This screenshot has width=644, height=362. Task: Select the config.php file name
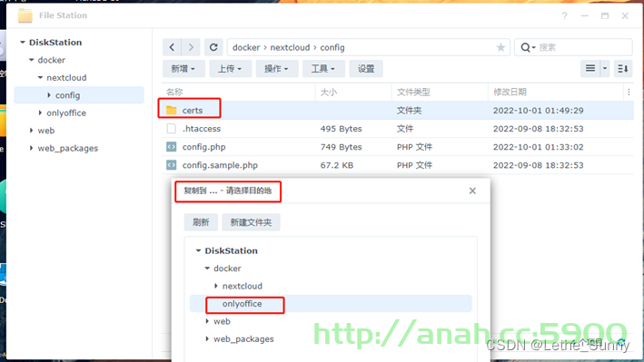tap(203, 147)
